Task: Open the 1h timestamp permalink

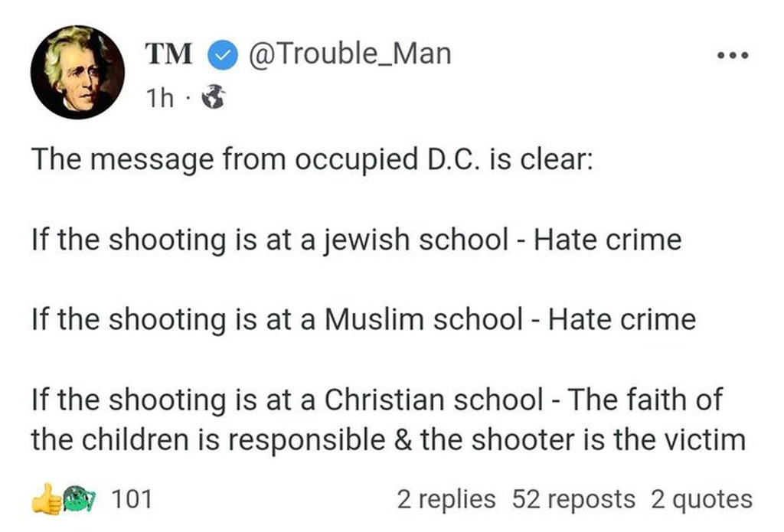Action: coord(160,98)
